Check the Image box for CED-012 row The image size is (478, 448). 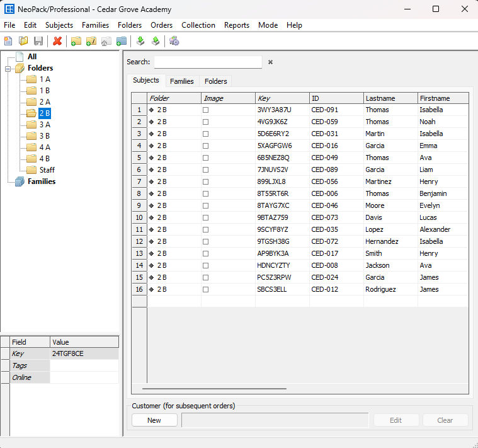(205, 289)
